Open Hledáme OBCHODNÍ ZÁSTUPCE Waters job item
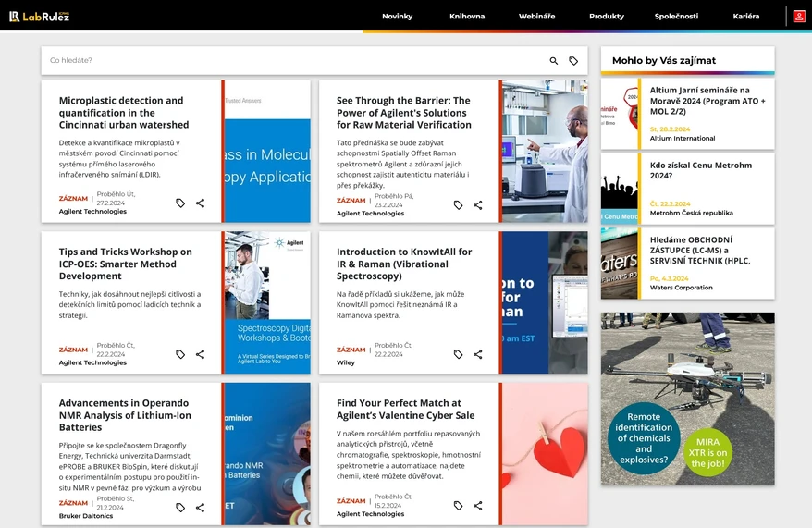The image size is (812, 528). [x=700, y=250]
